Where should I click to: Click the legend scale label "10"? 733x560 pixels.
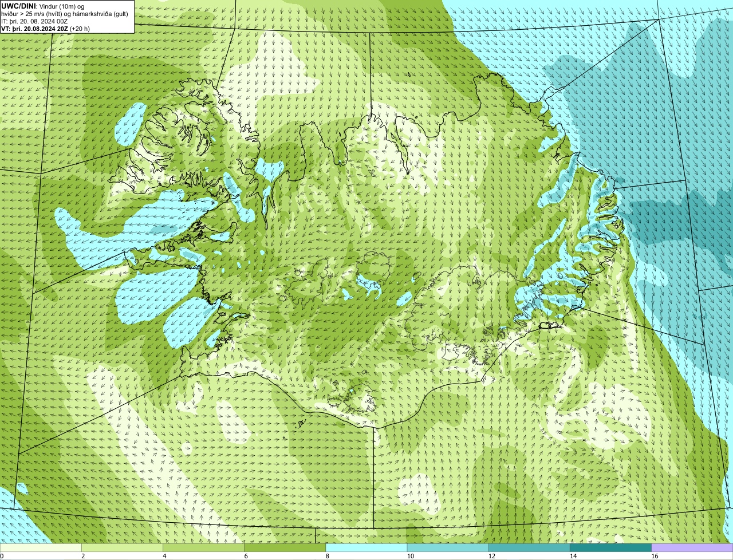(x=410, y=556)
